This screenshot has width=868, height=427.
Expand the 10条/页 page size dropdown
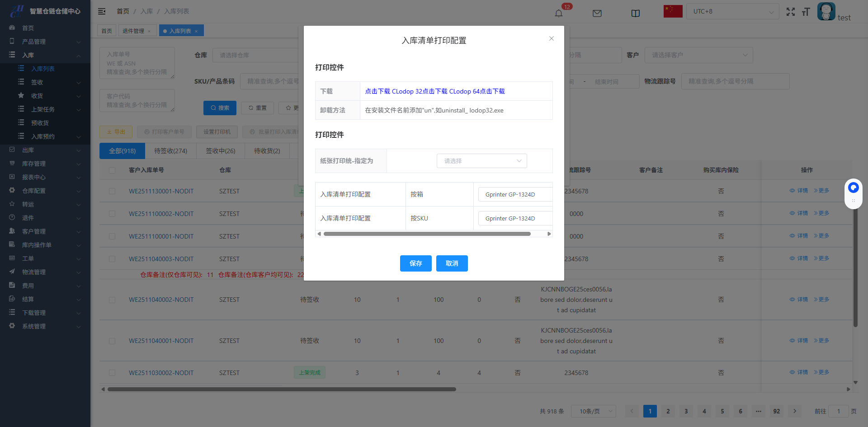593,411
